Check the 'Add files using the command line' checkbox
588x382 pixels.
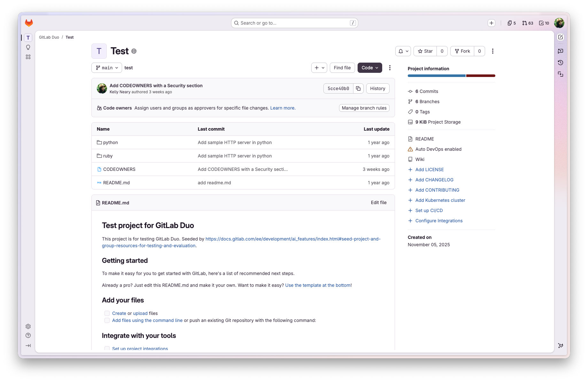(x=107, y=320)
